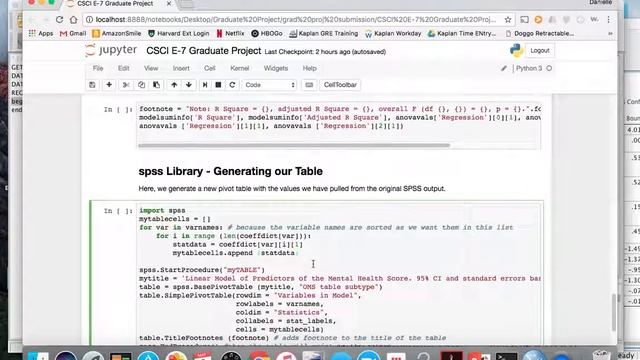Open Kaplan Workday bookmark
The height and width of the screenshot is (360, 640).
pyautogui.click(x=393, y=33)
